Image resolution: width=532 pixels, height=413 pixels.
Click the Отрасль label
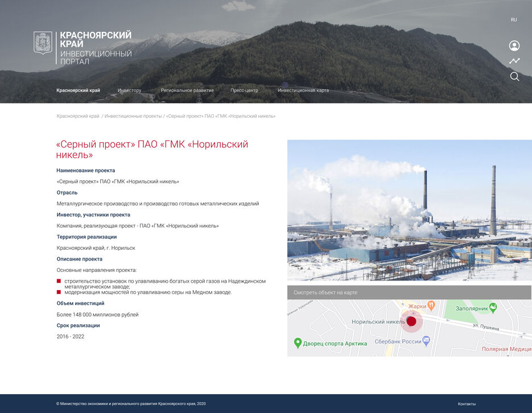[67, 193]
